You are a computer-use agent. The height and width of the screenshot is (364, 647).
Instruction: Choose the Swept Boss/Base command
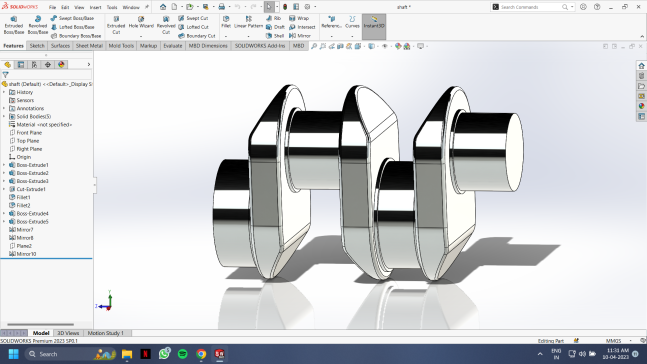tap(72, 18)
